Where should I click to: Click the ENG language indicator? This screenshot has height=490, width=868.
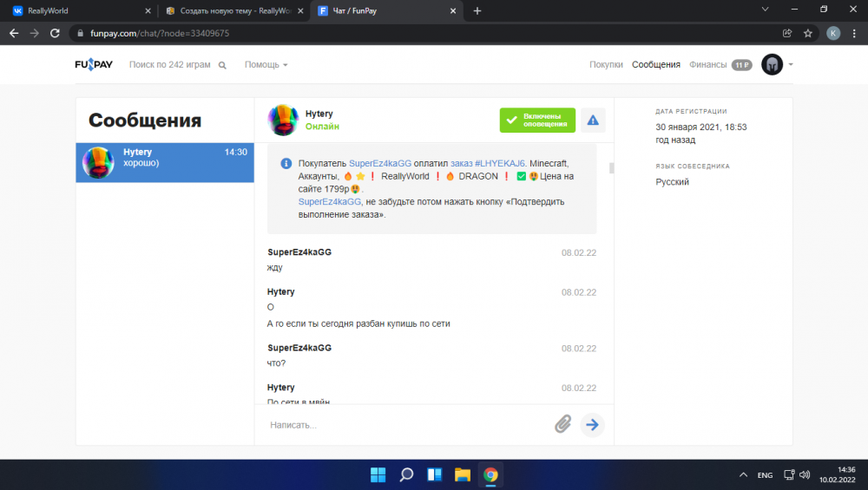click(765, 475)
